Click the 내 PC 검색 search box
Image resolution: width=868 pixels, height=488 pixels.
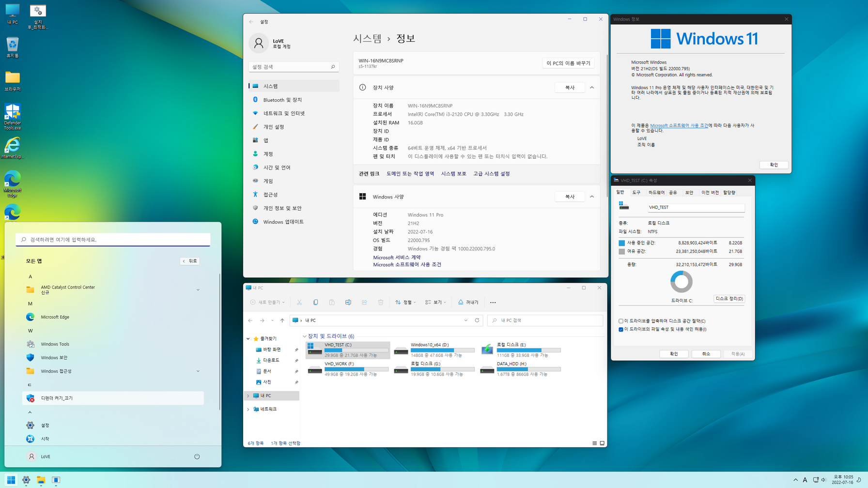[545, 320]
